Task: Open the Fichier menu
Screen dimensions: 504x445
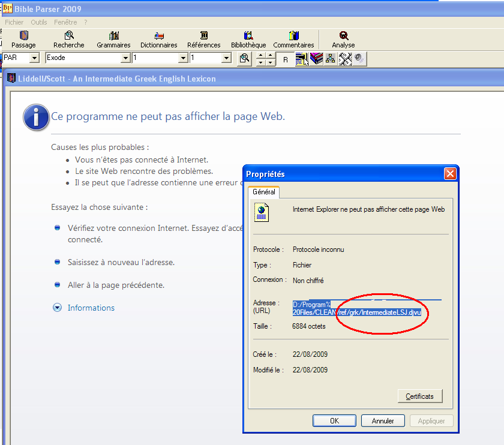Action: (x=14, y=22)
